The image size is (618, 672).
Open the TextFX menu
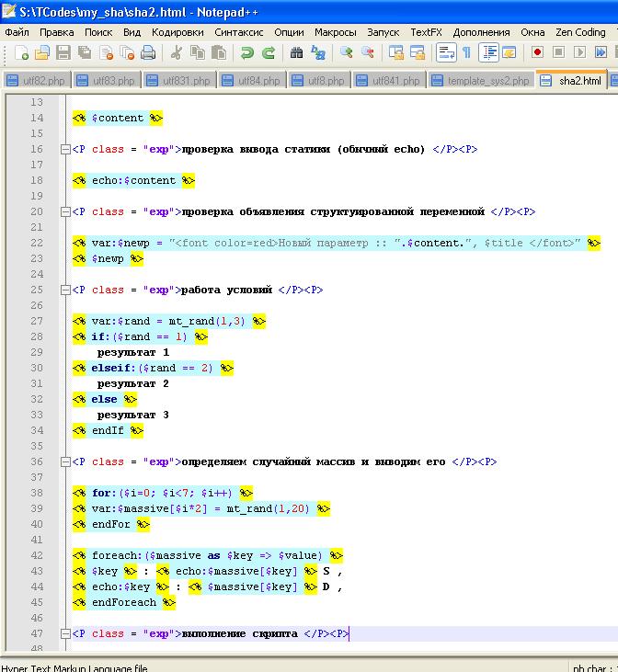coord(426,32)
